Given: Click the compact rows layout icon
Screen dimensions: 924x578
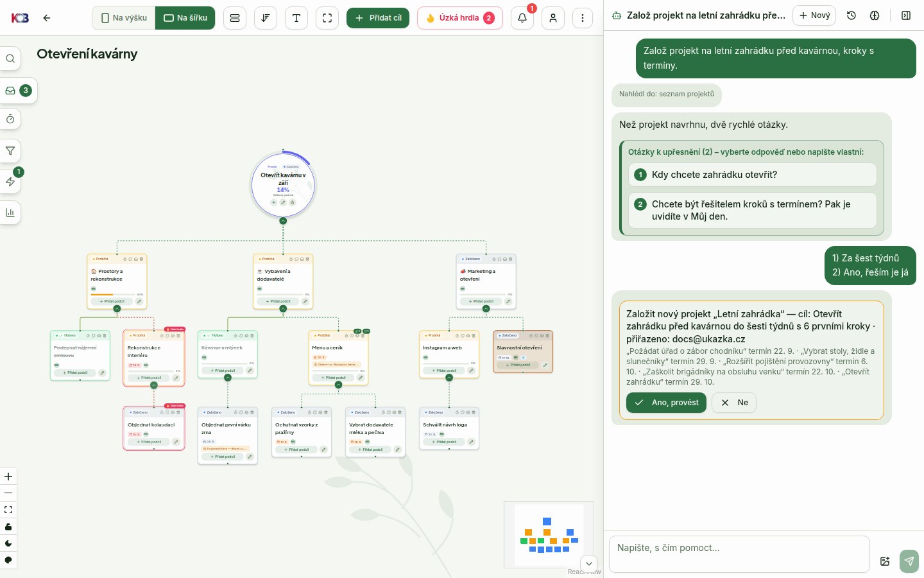Looking at the screenshot, I should tap(235, 18).
